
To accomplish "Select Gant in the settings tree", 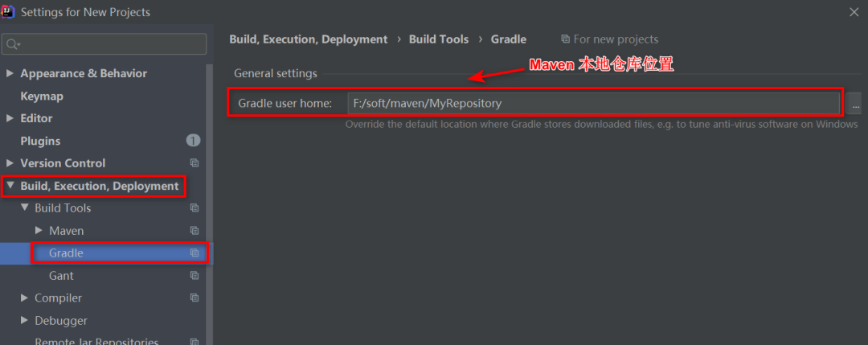I will pyautogui.click(x=61, y=276).
